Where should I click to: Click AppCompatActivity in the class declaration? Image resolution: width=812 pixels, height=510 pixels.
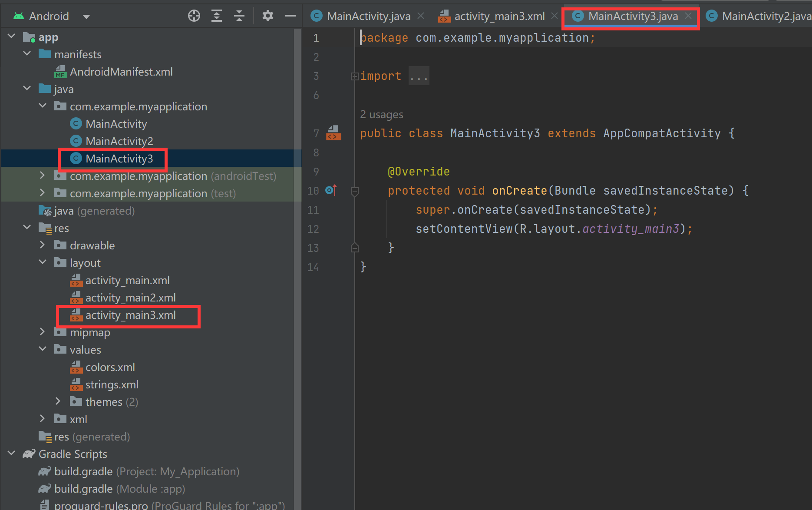[x=662, y=133]
